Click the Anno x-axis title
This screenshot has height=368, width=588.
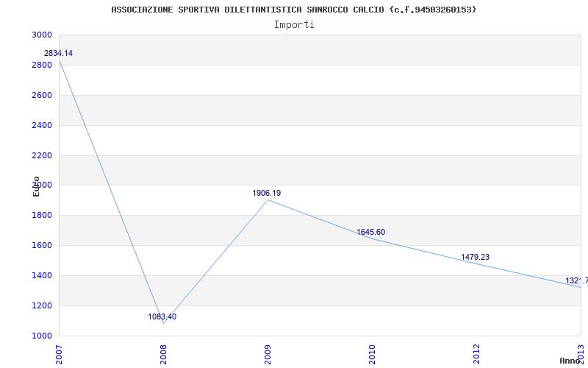(x=570, y=361)
